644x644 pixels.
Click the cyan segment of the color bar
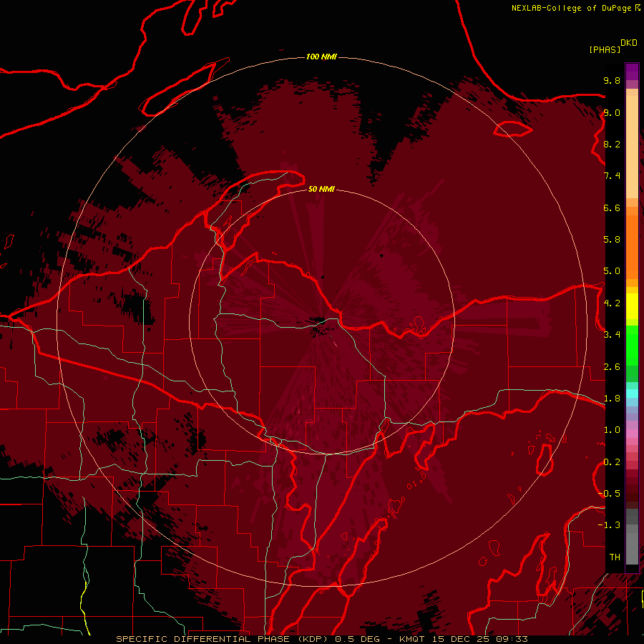coord(632,394)
